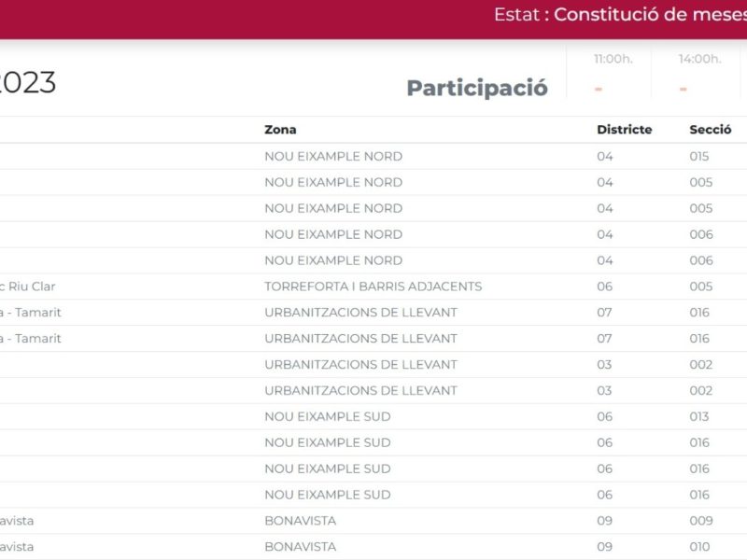
Task: Click the 2023 page title
Action: [x=28, y=83]
